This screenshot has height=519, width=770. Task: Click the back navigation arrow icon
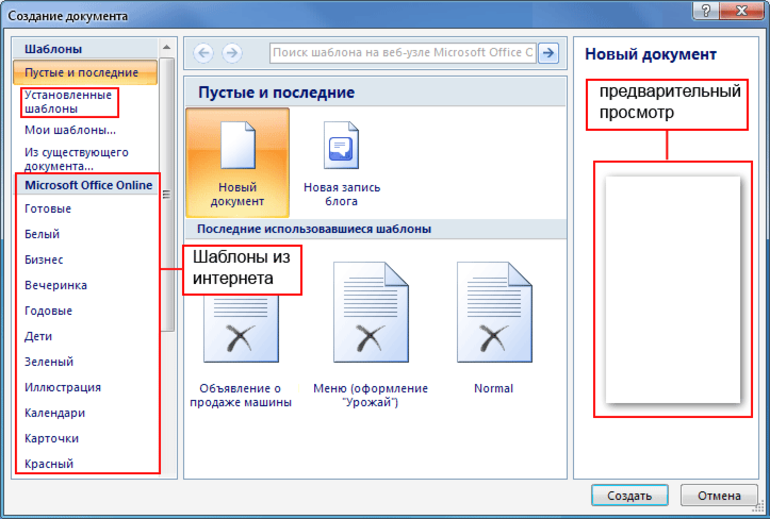[x=203, y=53]
